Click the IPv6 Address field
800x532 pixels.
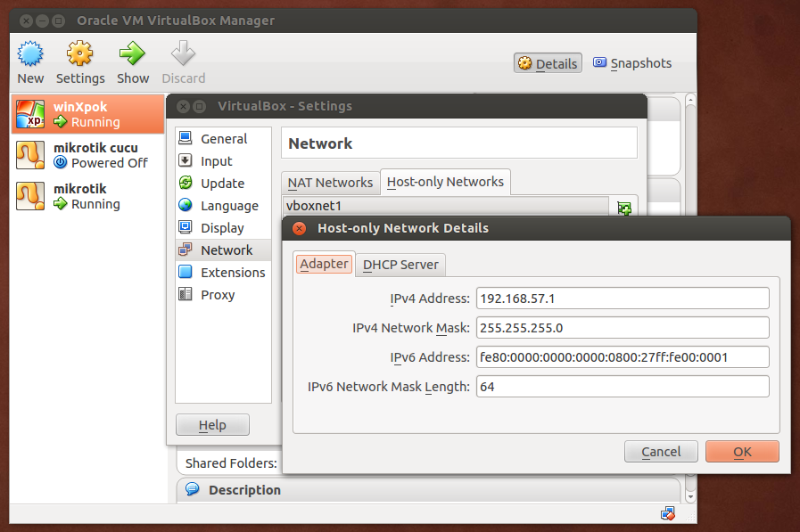(623, 357)
